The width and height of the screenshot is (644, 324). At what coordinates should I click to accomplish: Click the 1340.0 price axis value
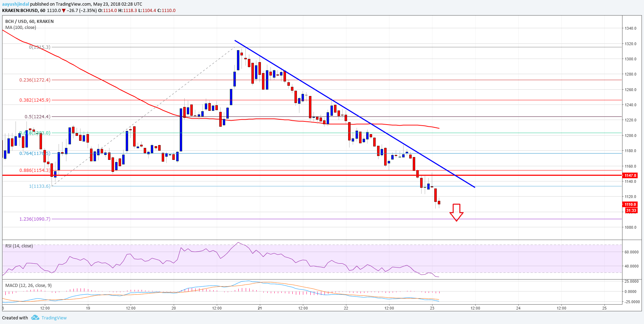point(631,28)
